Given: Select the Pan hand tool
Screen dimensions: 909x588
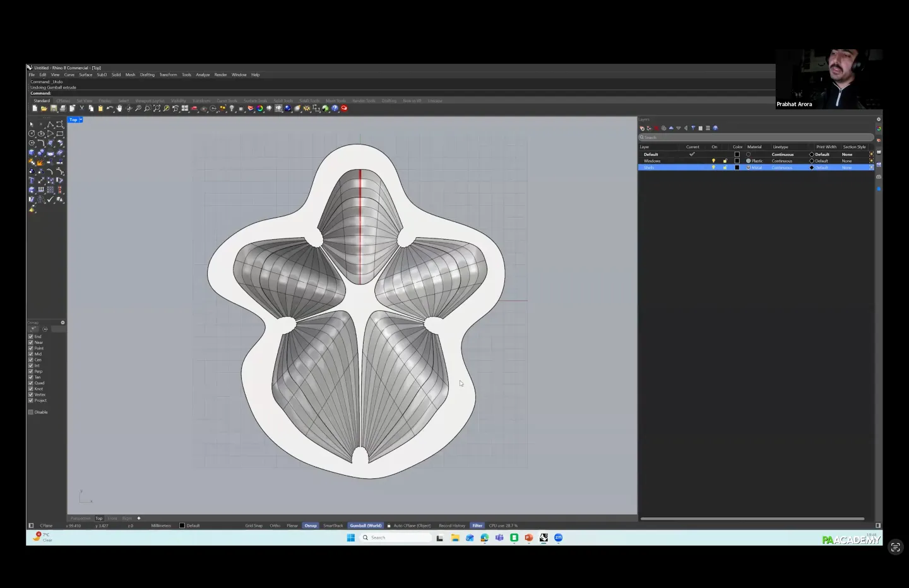Looking at the screenshot, I should (x=119, y=109).
